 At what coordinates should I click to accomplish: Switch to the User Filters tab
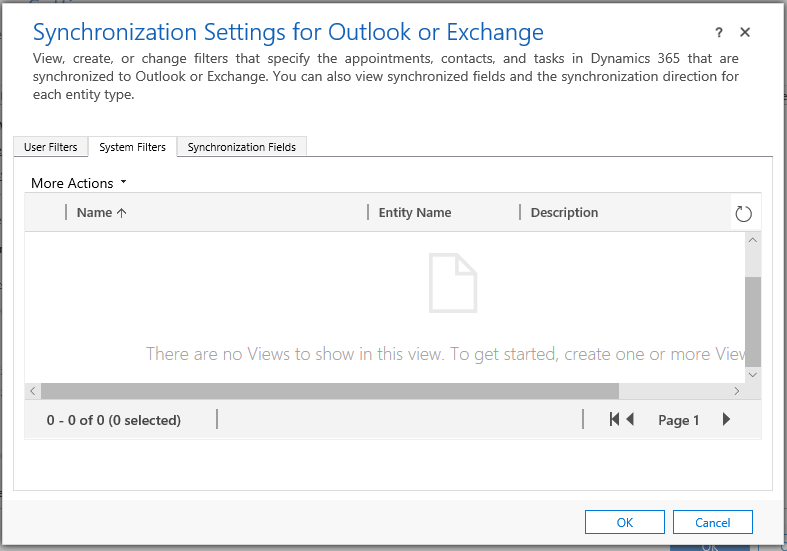pyautogui.click(x=51, y=147)
